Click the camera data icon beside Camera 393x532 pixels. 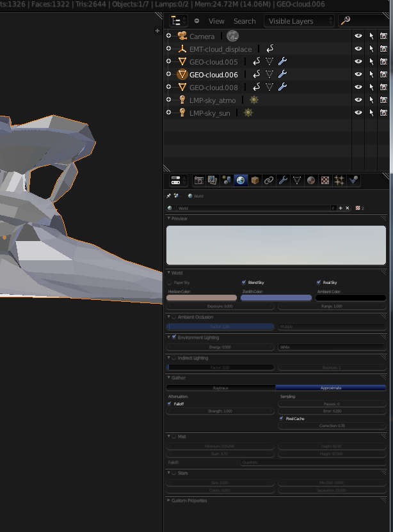tap(233, 36)
